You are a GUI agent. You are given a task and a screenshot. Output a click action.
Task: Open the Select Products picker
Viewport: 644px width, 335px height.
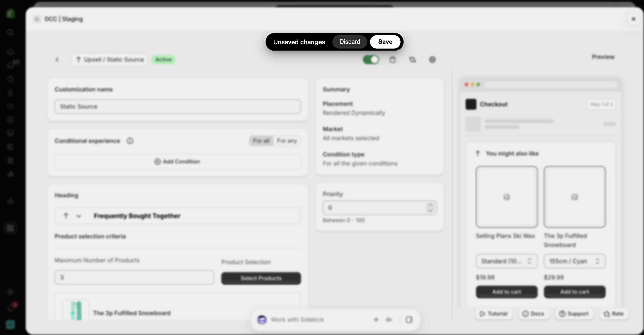tap(261, 278)
